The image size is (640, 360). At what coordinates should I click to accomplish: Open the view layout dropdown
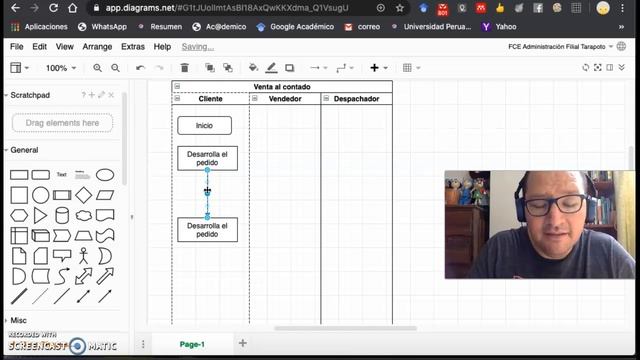click(19, 68)
